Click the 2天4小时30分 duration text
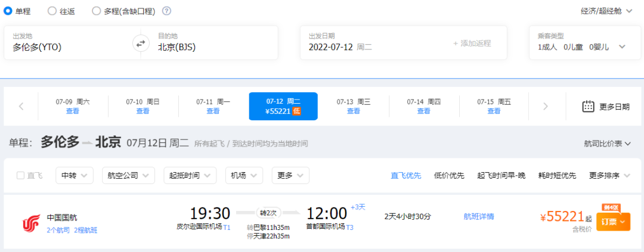Screen dimensions: 644x252 click(x=407, y=216)
